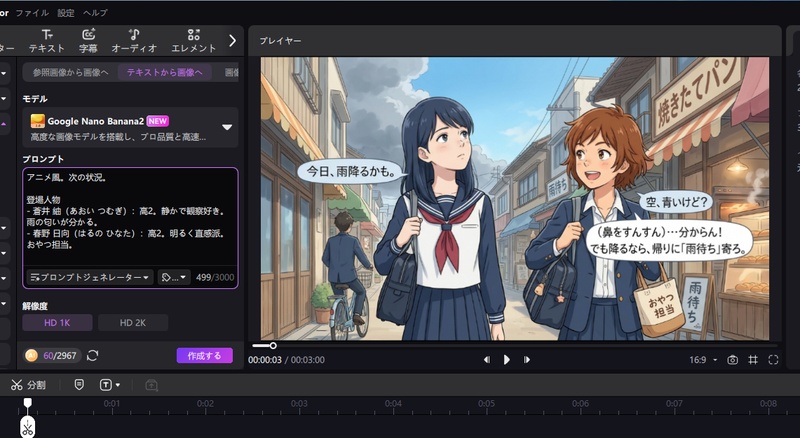Choose HD 2K resolution
This screenshot has height=438, width=800.
[133, 323]
